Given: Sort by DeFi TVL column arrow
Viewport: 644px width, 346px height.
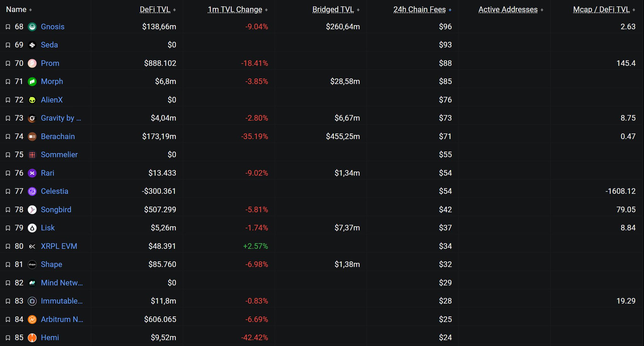Looking at the screenshot, I should coord(175,10).
